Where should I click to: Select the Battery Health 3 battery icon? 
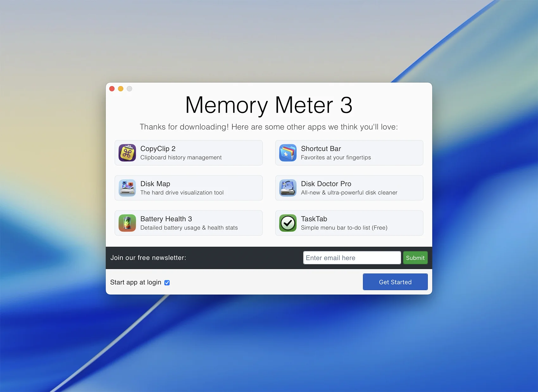(127, 223)
